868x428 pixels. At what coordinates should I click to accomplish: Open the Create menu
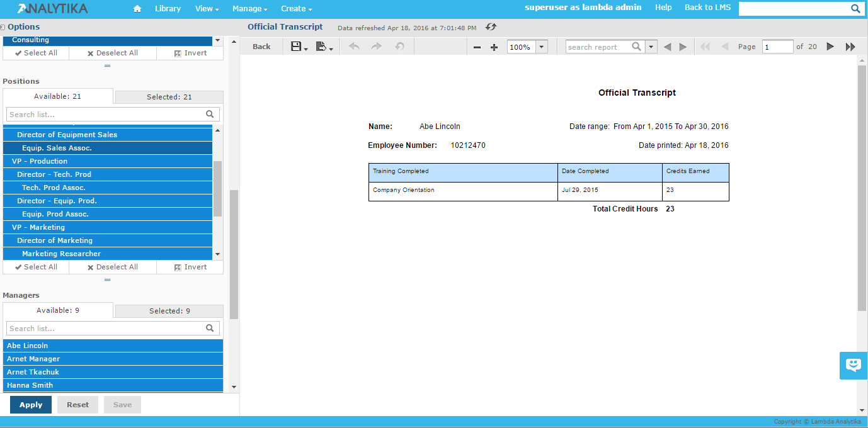click(296, 9)
